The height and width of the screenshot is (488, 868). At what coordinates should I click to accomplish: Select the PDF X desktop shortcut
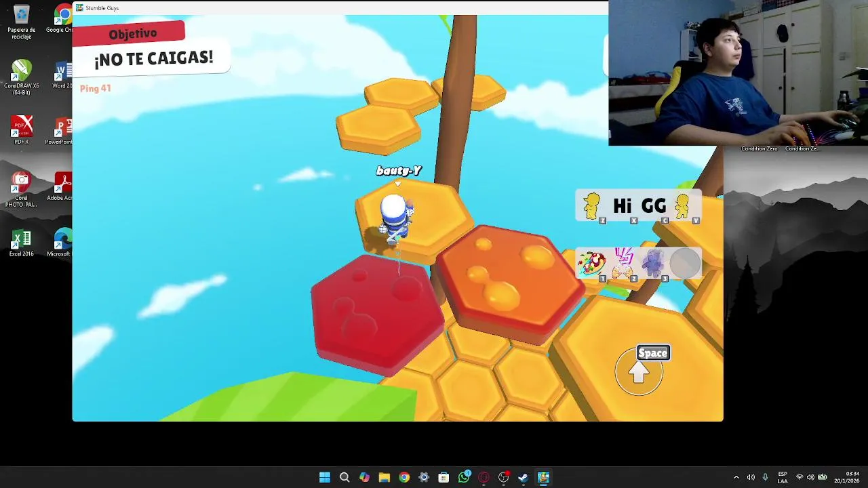click(x=22, y=130)
